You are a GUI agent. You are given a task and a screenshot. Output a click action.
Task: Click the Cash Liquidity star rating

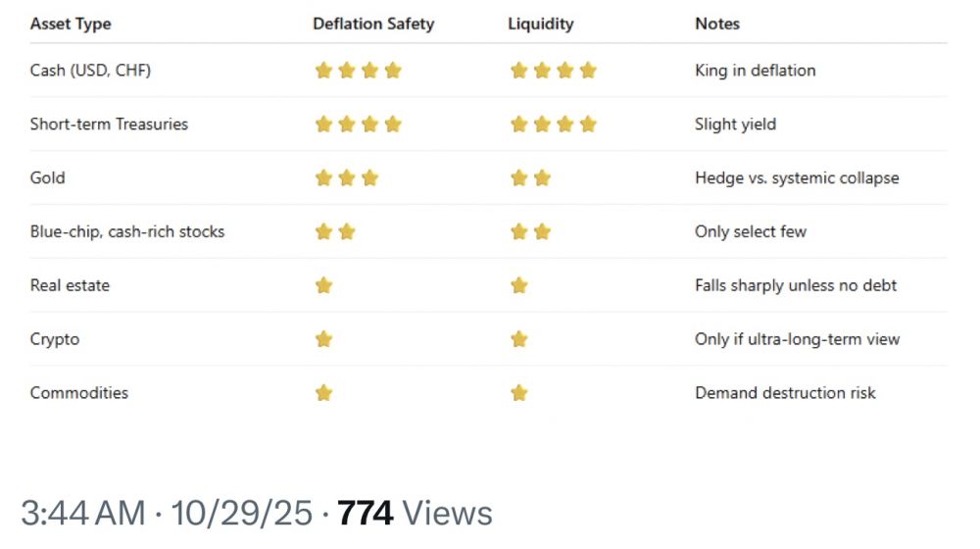553,71
